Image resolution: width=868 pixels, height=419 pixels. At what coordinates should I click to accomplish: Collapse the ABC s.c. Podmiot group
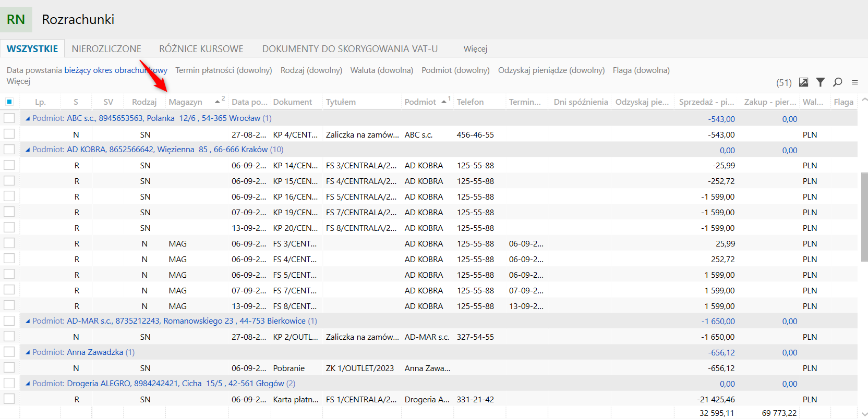[28, 118]
